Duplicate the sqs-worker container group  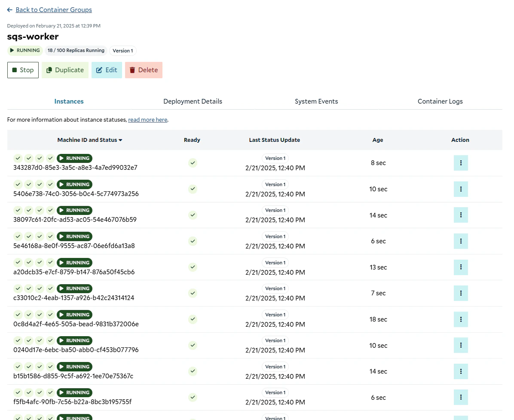coord(65,70)
